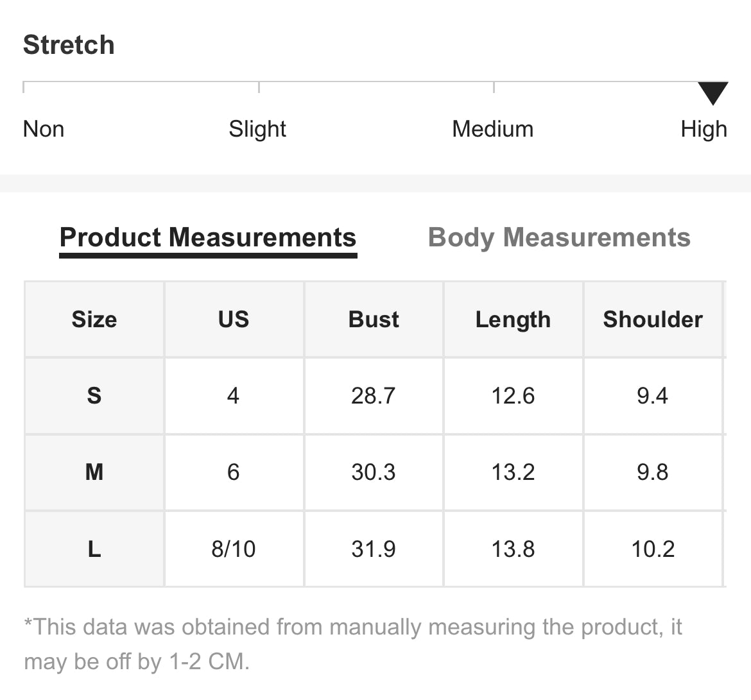Viewport: 751px width, 700px height.
Task: Click the 8/10 US size cell
Action: point(234,549)
